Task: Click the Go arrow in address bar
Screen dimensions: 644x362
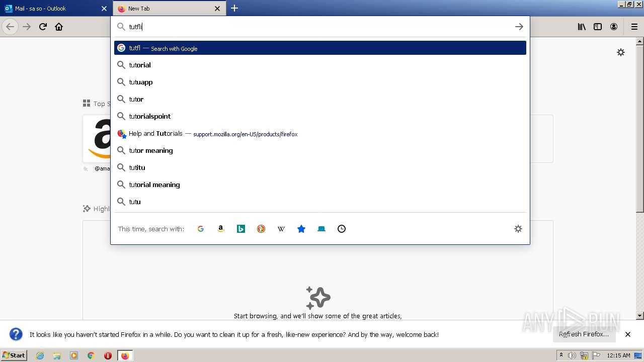Action: [x=519, y=27]
